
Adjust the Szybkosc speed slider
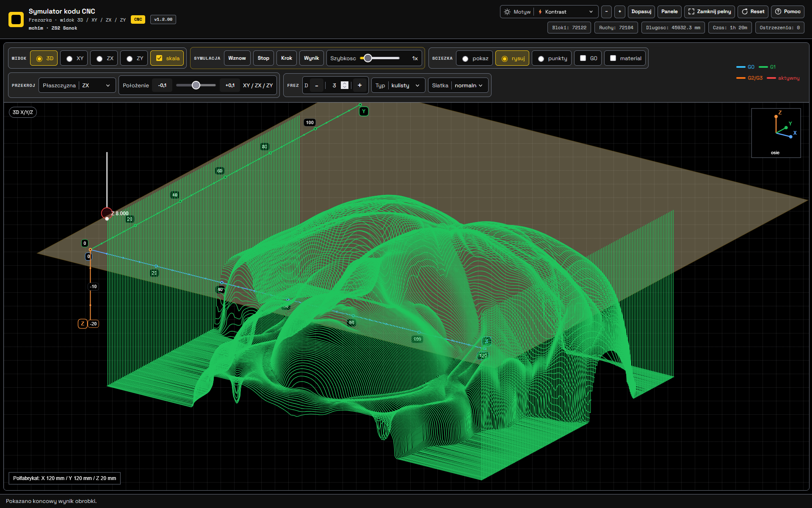click(x=380, y=58)
